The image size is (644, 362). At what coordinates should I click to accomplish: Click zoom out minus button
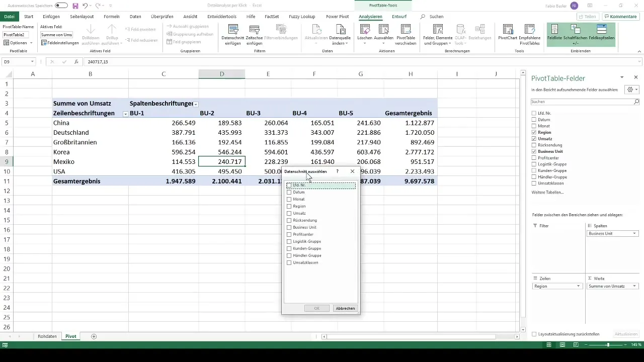tap(587, 345)
